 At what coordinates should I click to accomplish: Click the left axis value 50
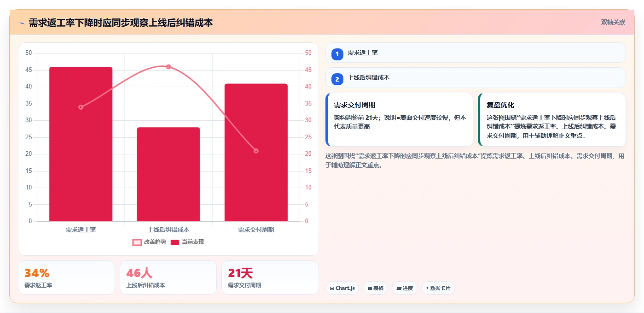point(29,53)
